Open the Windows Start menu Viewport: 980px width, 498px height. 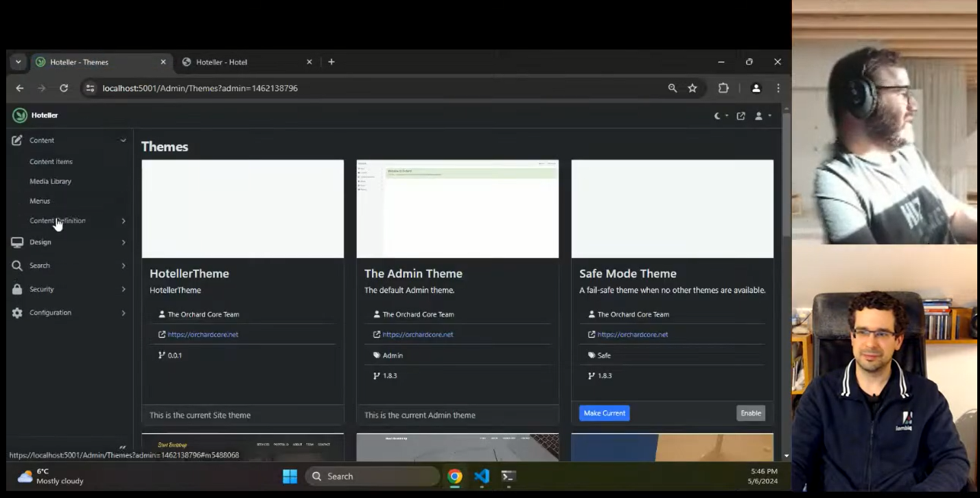click(x=290, y=476)
